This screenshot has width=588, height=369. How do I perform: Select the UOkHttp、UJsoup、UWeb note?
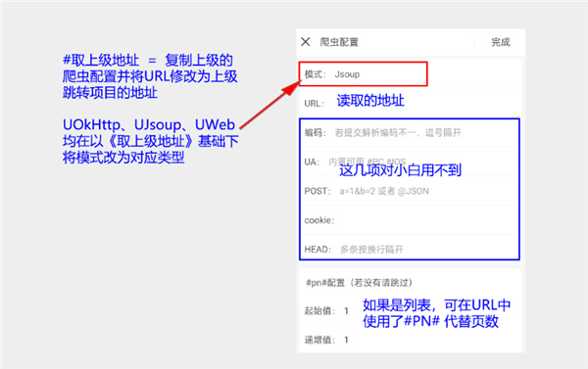pos(150,141)
